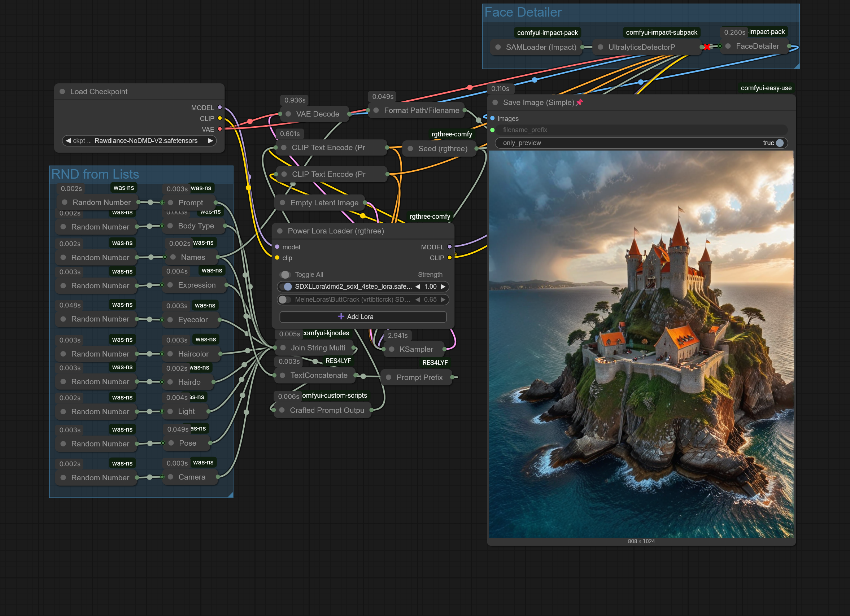Open the Rawdiance-NoDMD-V2 checkpoint selector
This screenshot has height=616, width=850.
[x=145, y=140]
